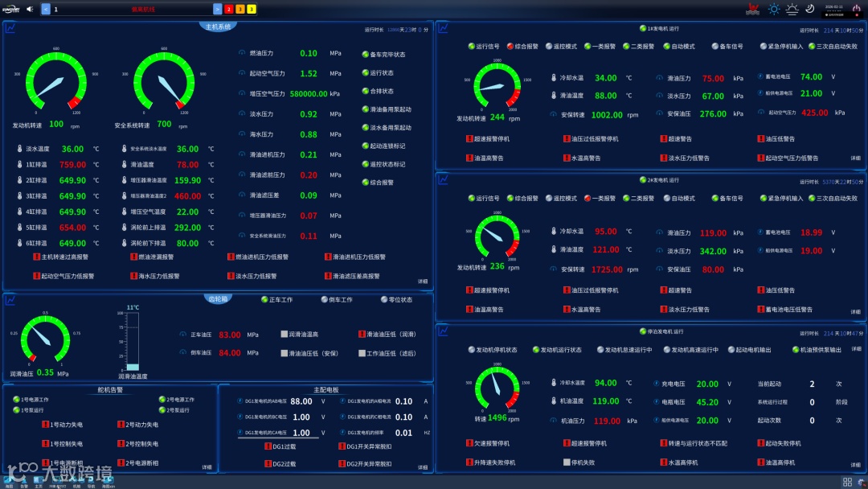Open 详细 link in 2#发电机 panel
Image resolution: width=868 pixels, height=489 pixels.
click(855, 312)
